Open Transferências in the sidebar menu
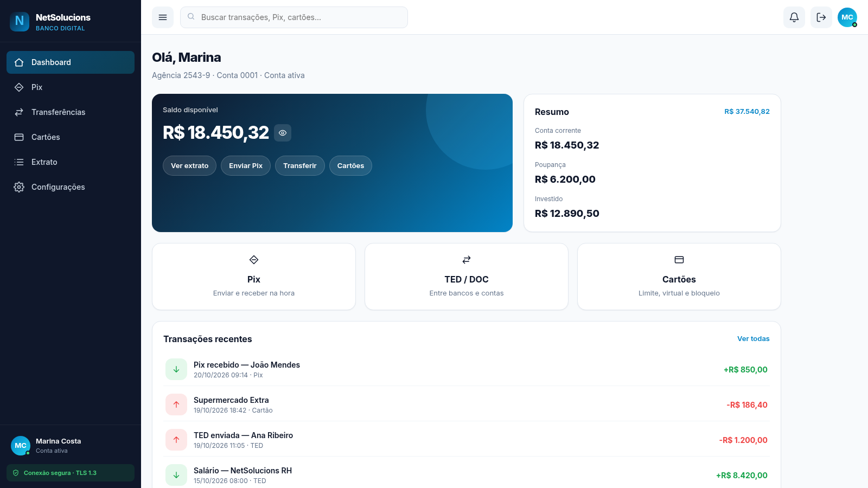 (x=71, y=112)
